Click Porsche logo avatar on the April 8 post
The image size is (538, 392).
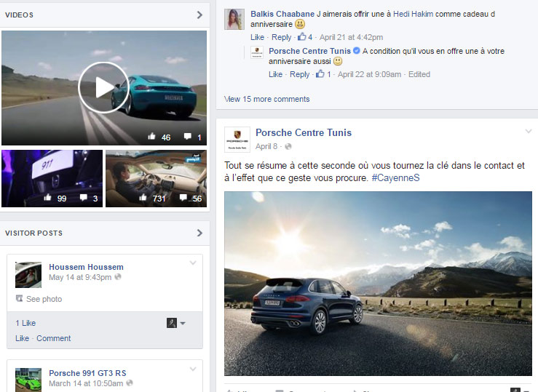[x=237, y=140]
